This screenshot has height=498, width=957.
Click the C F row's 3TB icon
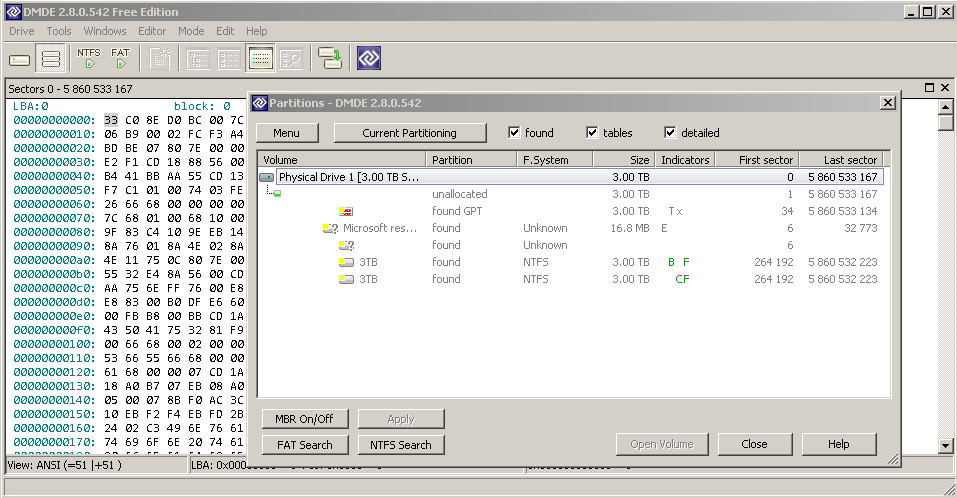(x=346, y=280)
